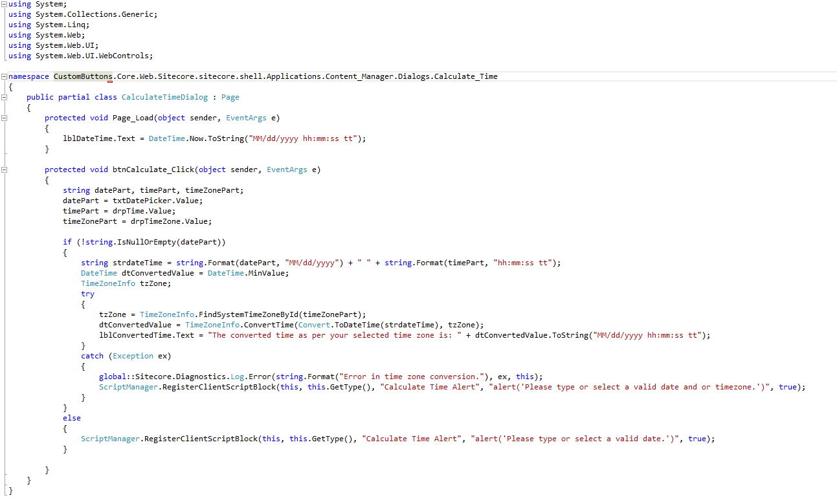Click 'string datePart, timePart, timeZonePart;' line
The width and height of the screenshot is (837, 504).
tap(153, 190)
